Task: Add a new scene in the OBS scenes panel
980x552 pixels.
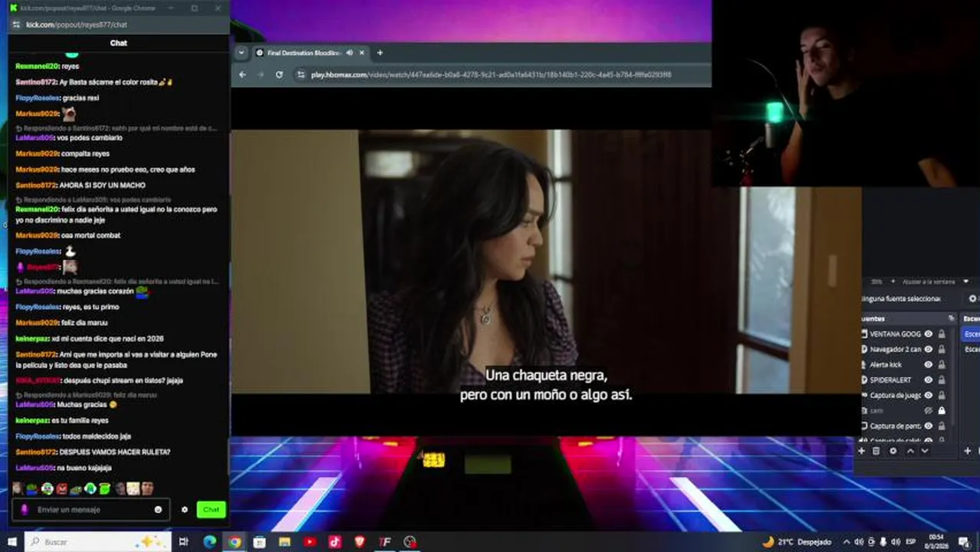Action: click(x=968, y=451)
